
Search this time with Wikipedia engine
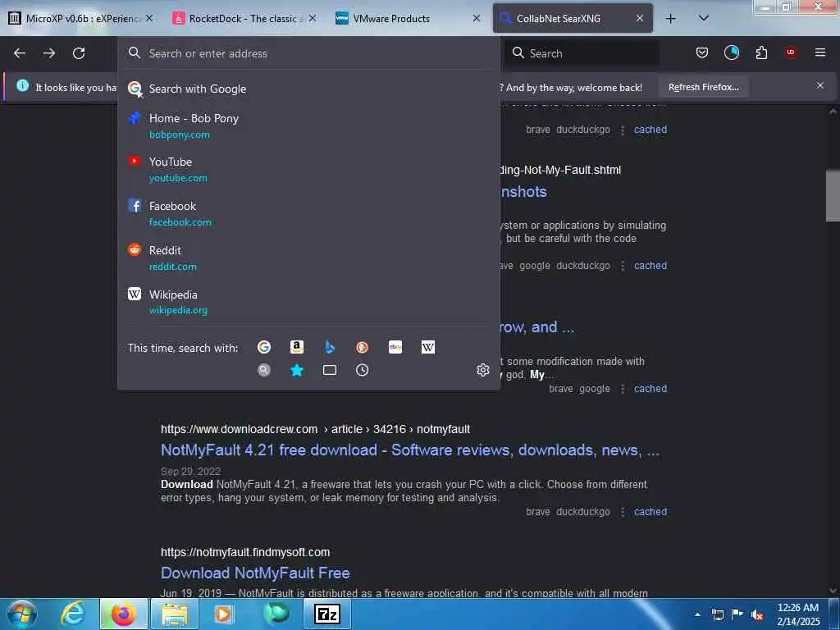[428, 347]
